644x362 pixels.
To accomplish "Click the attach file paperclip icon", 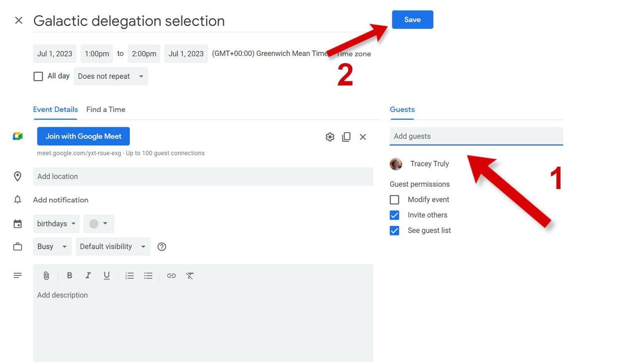I will (46, 276).
